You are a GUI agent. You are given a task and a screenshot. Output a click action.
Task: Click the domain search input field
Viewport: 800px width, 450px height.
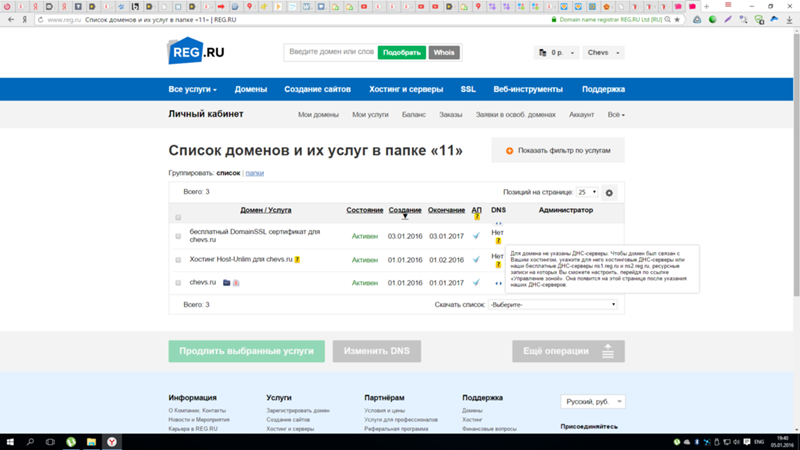pos(331,52)
